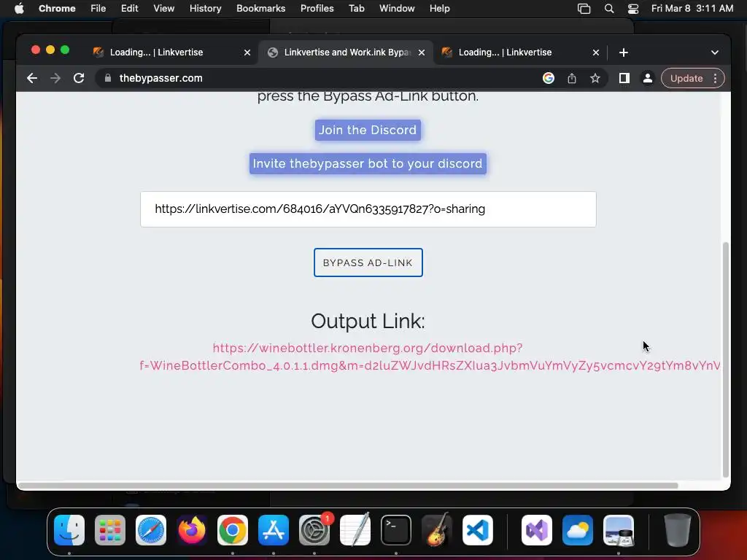Bookmark this page with star icon
The width and height of the screenshot is (747, 560).
[595, 78]
